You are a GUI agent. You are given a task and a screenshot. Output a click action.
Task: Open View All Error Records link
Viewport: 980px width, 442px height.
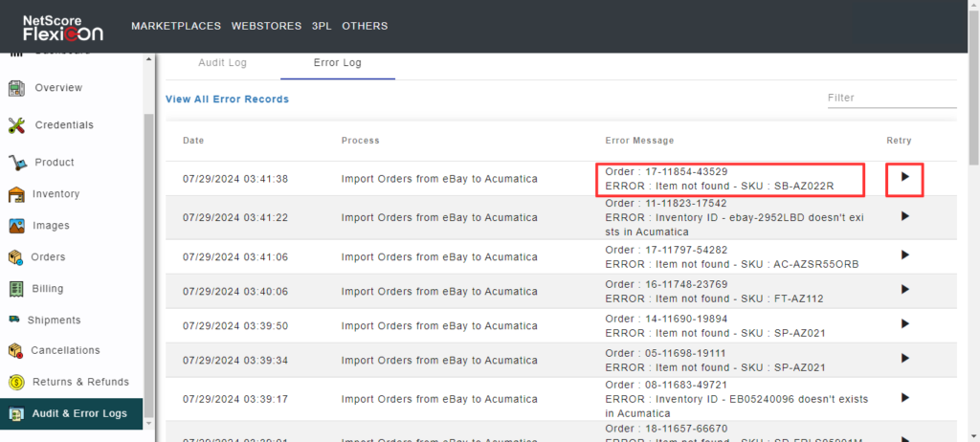tap(227, 99)
